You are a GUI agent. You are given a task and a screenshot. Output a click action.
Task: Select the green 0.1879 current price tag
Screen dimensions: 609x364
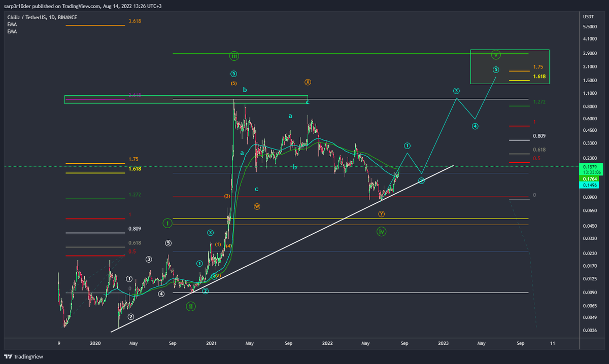(590, 166)
